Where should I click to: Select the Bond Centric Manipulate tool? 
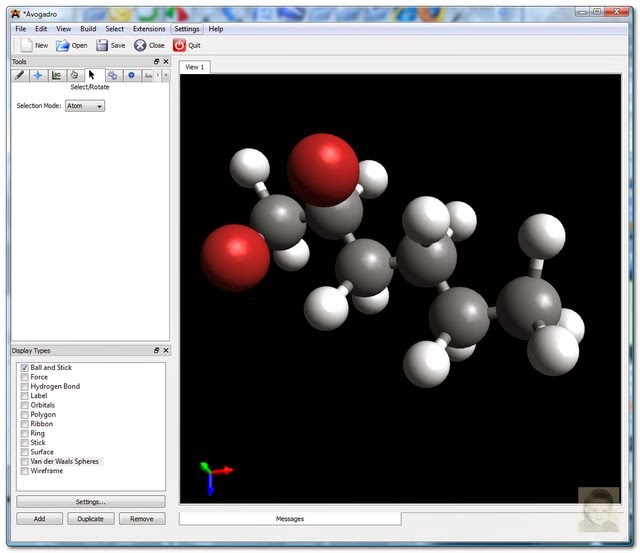point(56,75)
